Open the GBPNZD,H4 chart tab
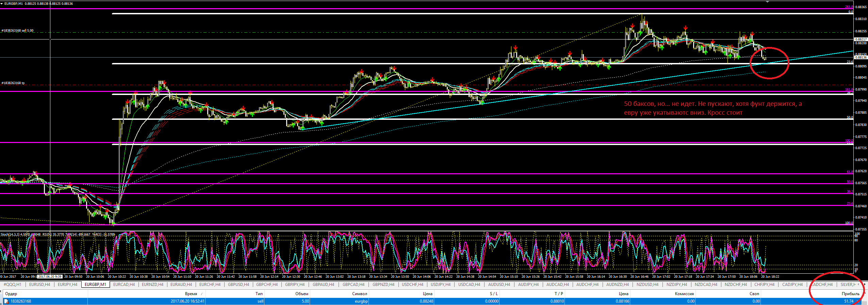868x305 pixels. (x=383, y=285)
